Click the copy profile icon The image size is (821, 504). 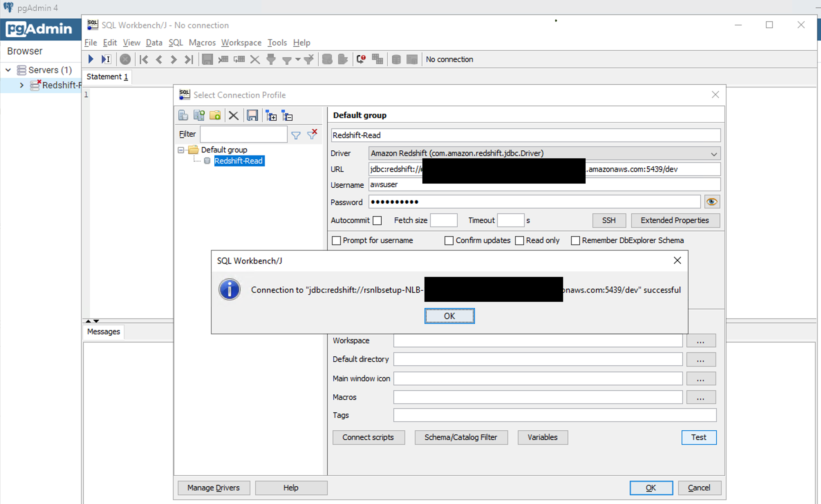click(199, 115)
